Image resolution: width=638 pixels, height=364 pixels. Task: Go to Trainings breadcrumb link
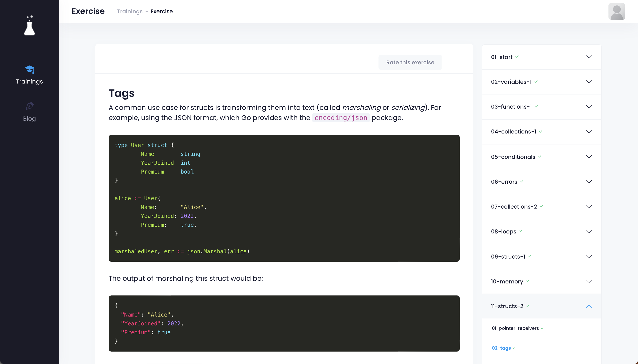pos(130,12)
